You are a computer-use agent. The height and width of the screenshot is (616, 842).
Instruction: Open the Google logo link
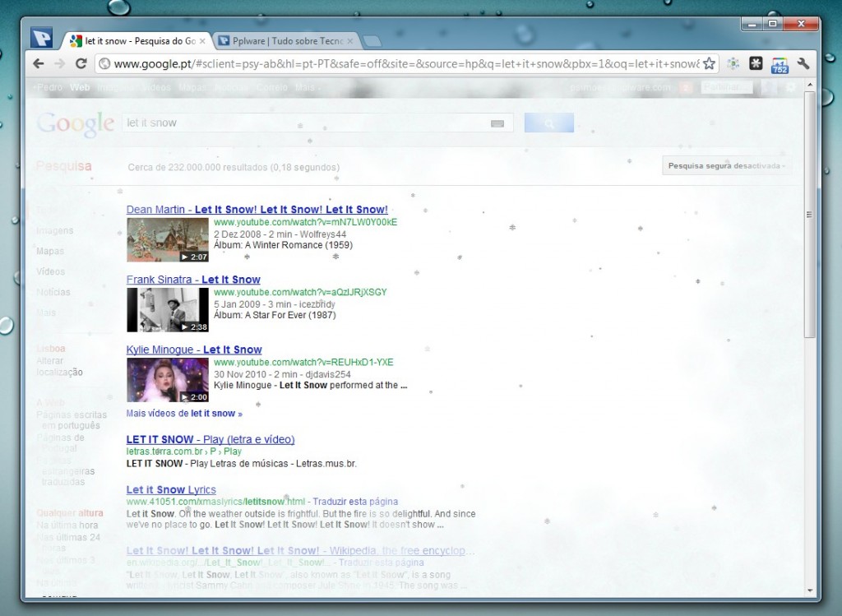tap(75, 123)
